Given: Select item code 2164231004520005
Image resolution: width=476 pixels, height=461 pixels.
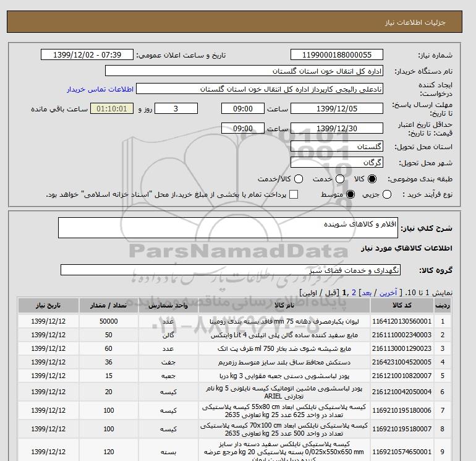Looking at the screenshot, I should [x=402, y=362].
